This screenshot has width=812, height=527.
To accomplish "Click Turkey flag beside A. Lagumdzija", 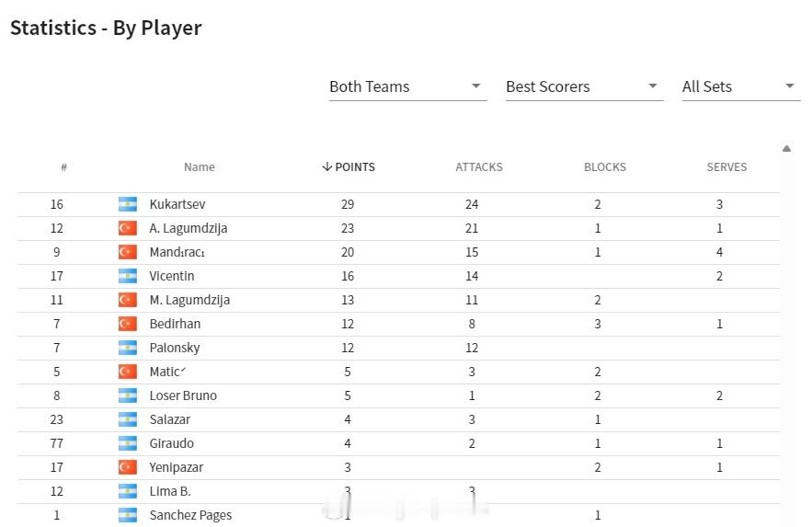I will 128,228.
